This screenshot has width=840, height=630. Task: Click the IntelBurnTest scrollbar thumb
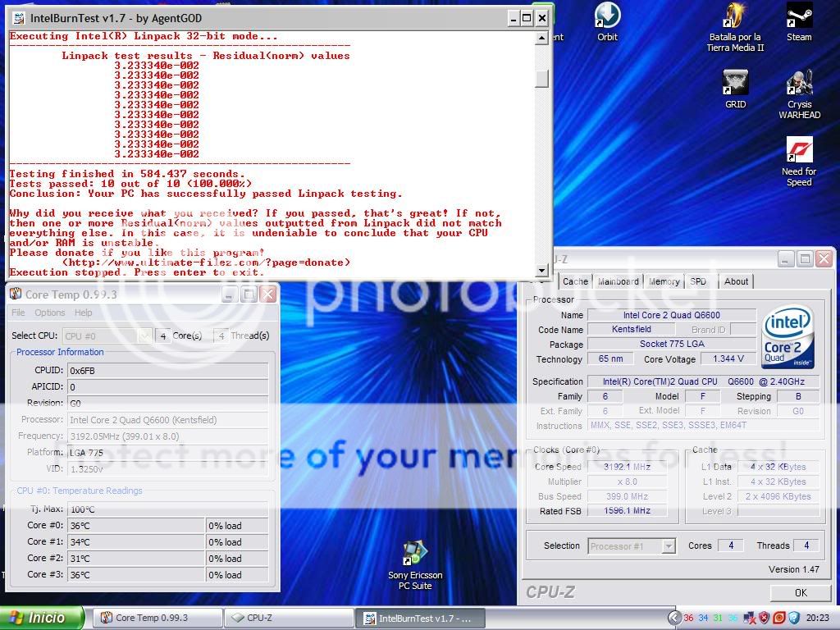click(x=542, y=78)
